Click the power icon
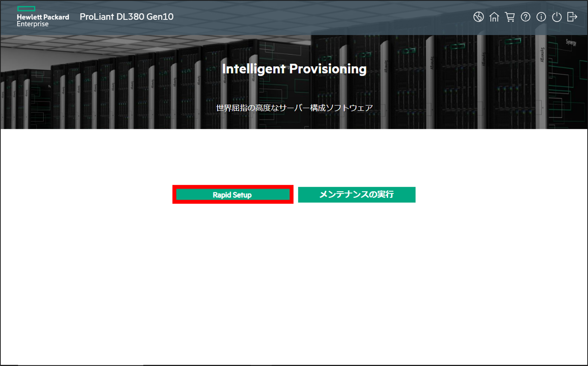 click(x=557, y=17)
